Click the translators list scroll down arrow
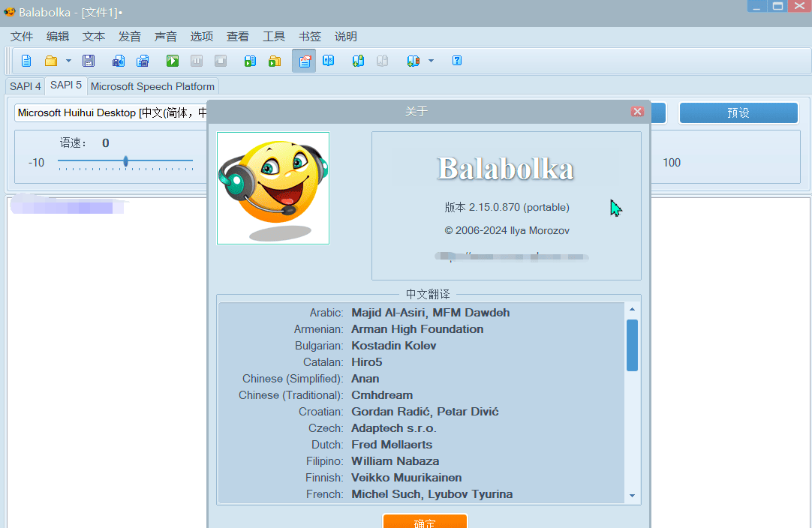 pyautogui.click(x=632, y=496)
